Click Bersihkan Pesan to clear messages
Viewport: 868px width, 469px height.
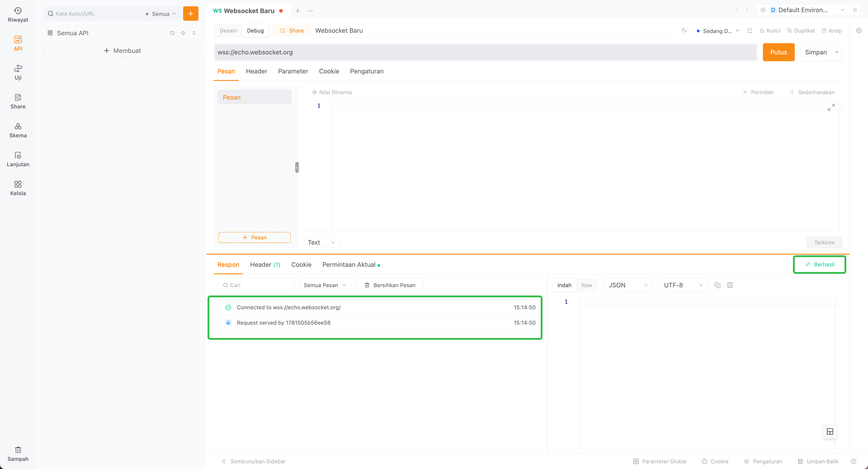[390, 285]
